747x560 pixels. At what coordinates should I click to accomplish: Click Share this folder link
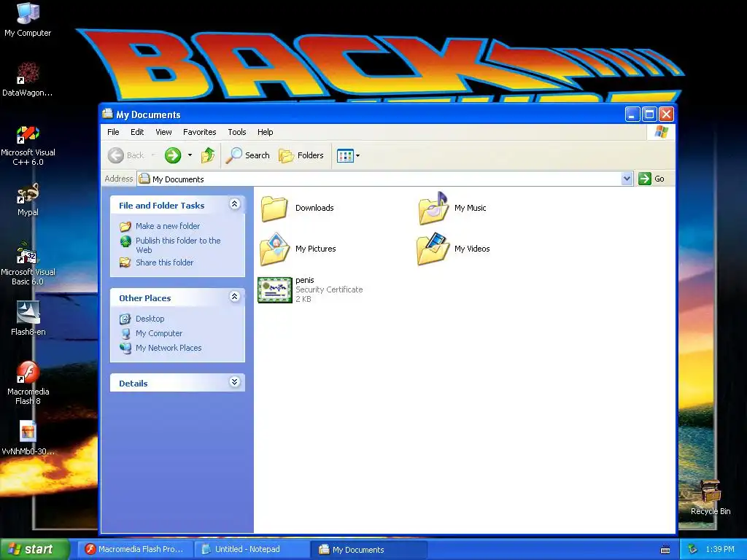[164, 262]
